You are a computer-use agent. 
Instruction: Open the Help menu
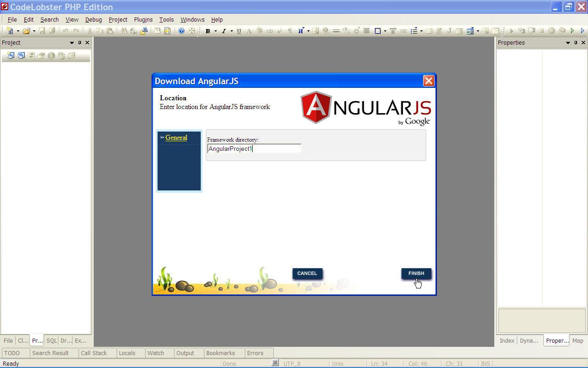pyautogui.click(x=217, y=20)
